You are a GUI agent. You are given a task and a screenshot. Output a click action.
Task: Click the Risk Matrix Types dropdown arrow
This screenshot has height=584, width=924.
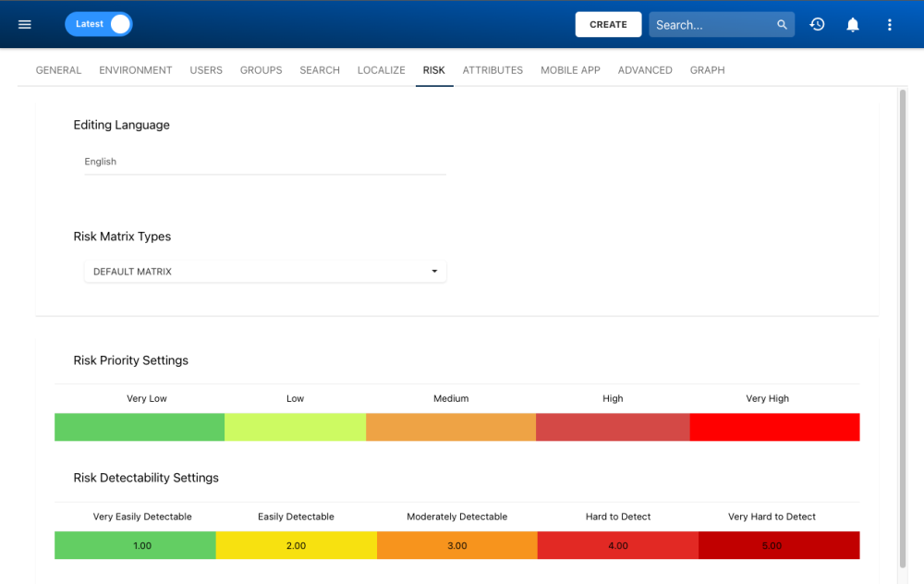click(x=434, y=271)
